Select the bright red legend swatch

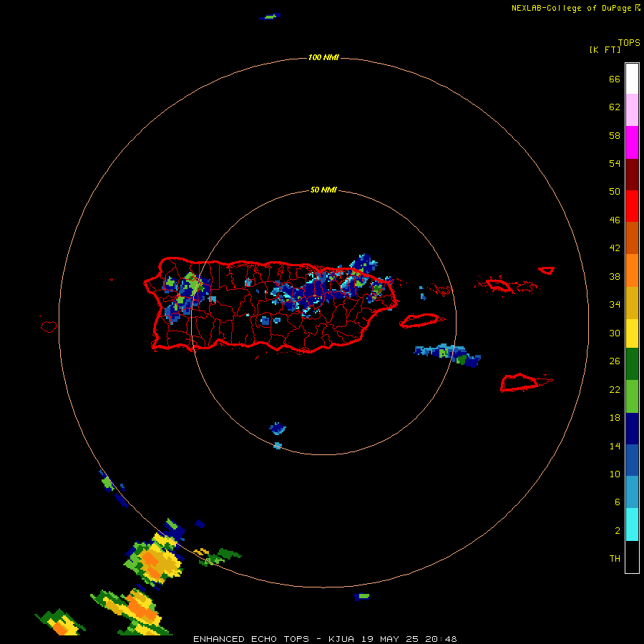632,206
